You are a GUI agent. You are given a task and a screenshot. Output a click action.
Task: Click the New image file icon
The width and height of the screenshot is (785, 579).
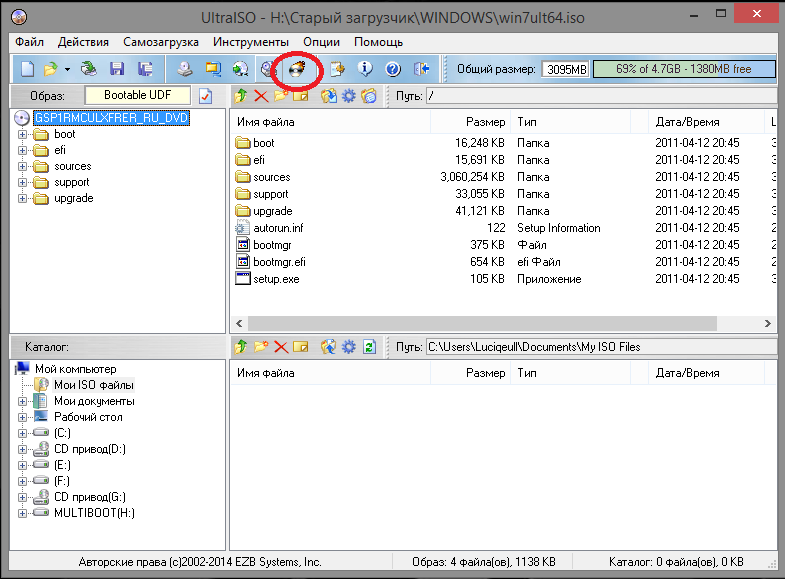27,69
